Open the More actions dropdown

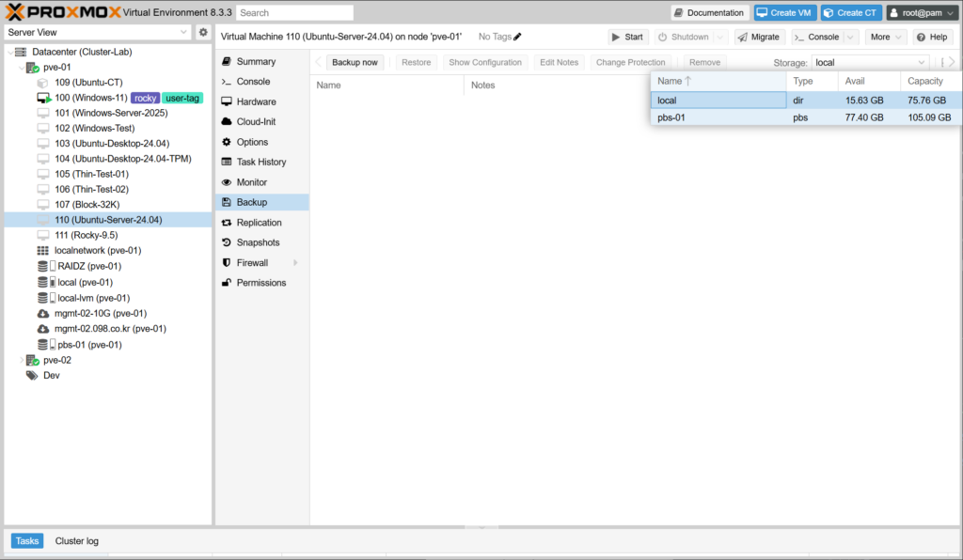[886, 37]
